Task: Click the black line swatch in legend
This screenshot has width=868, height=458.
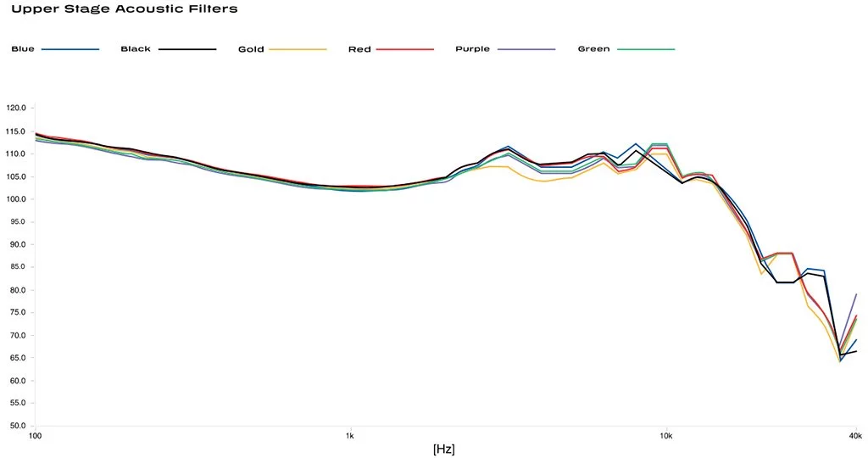Action: coord(187,49)
